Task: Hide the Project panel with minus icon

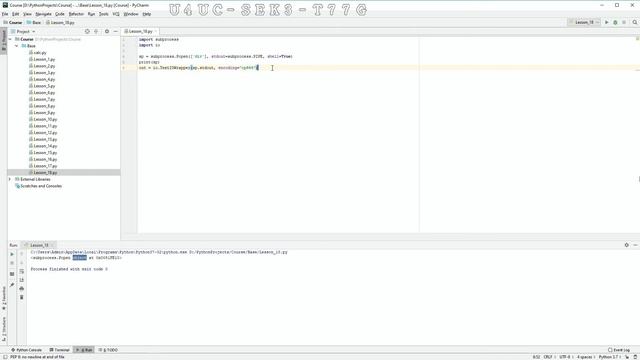Action: (116, 31)
